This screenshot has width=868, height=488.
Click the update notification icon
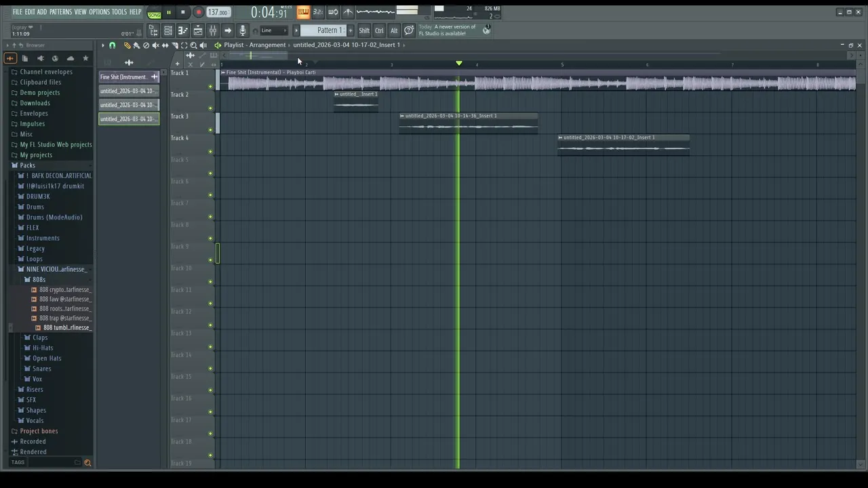(x=486, y=30)
